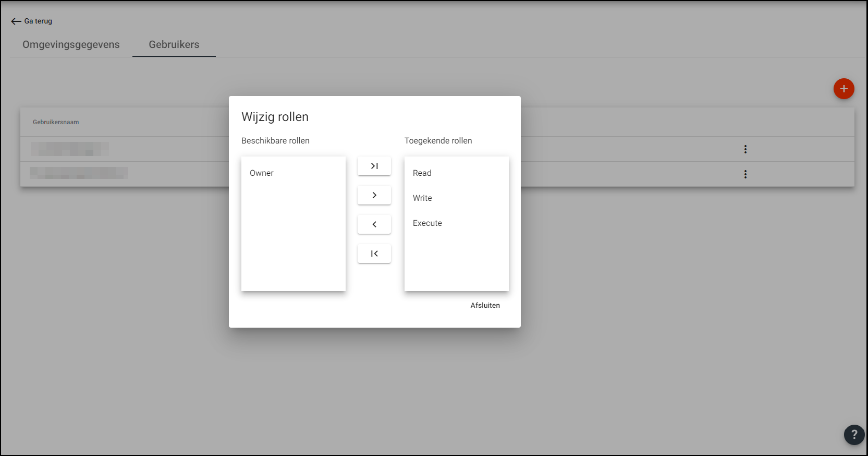Select the Execute role in assigned list
The height and width of the screenshot is (456, 868).
(427, 223)
